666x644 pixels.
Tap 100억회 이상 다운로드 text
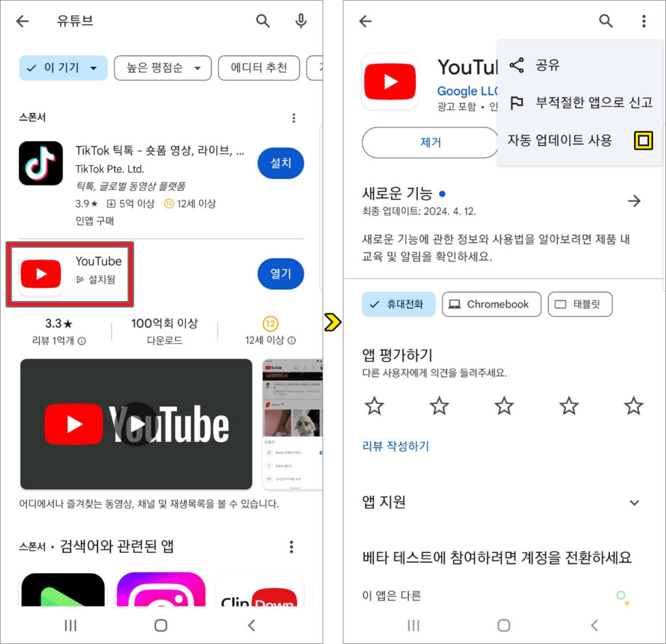coord(165,331)
